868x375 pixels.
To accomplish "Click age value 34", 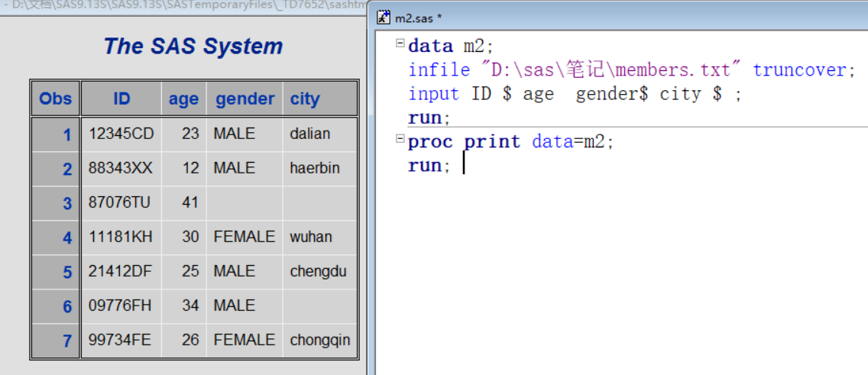I will pos(189,305).
